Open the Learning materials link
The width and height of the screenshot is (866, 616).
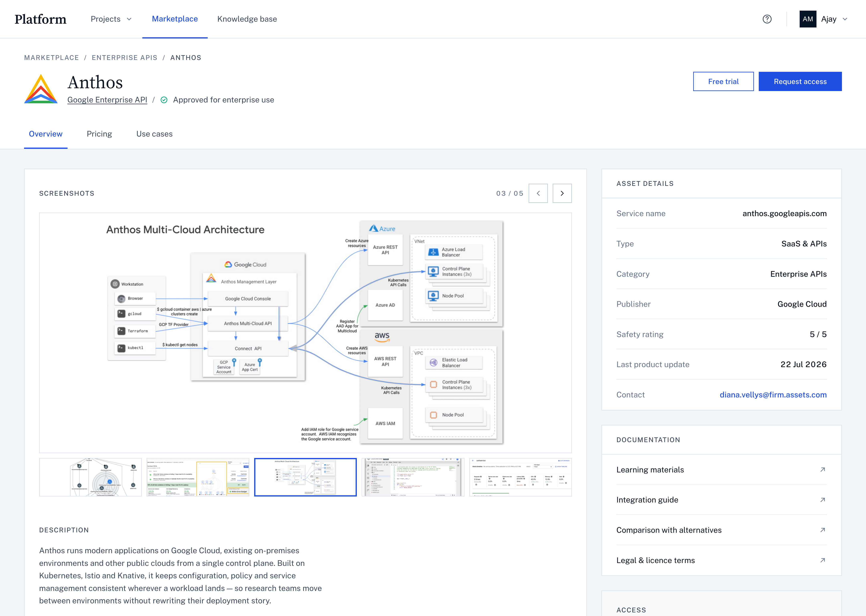(650, 470)
